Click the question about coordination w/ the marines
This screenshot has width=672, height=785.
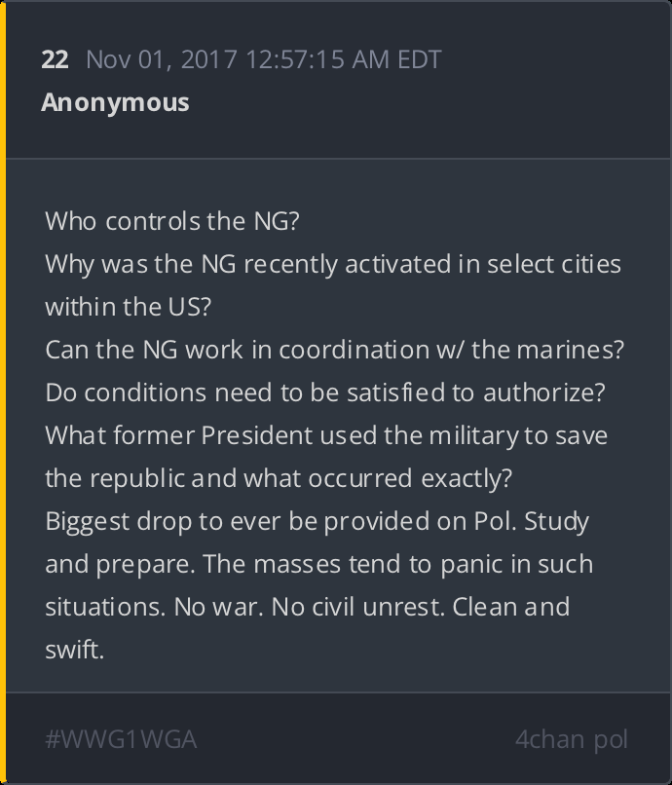click(x=334, y=350)
